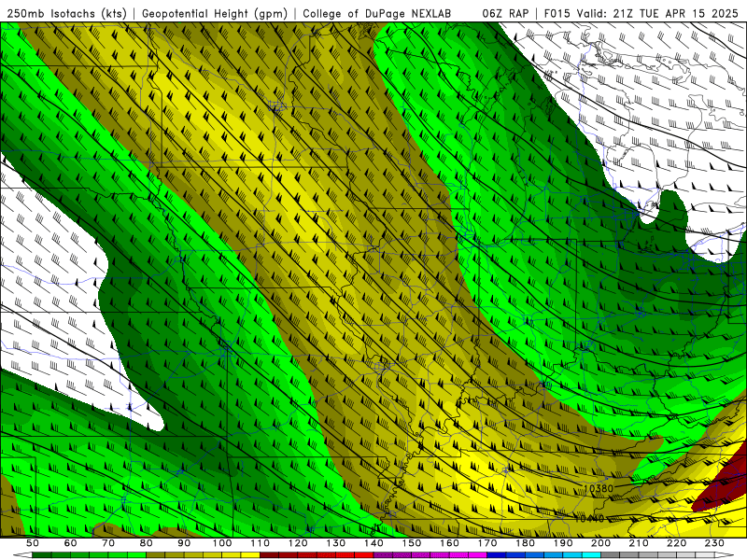Screen dimensions: 747x560
Task: Click the '130' value on the color scale
Action: coord(336,543)
